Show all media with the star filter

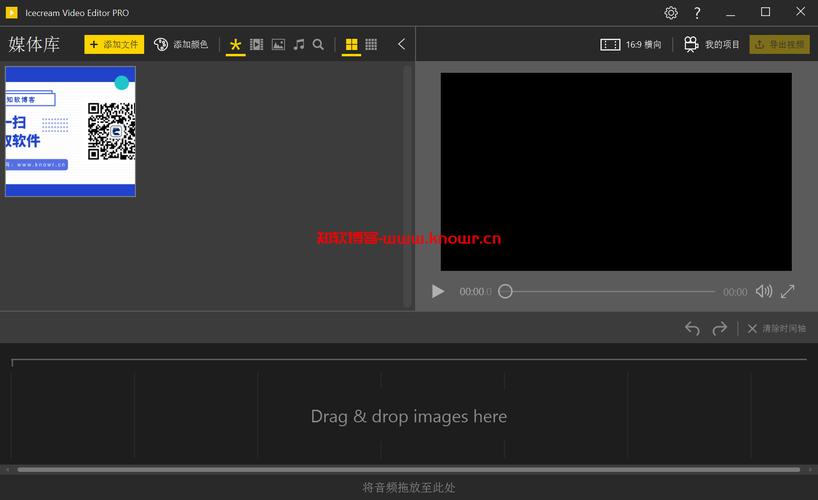coord(235,44)
